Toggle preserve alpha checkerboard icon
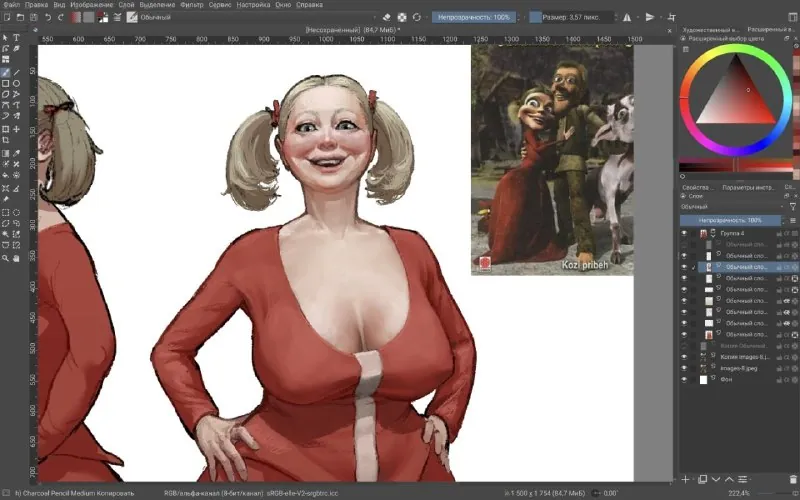800x500 pixels. (402, 17)
